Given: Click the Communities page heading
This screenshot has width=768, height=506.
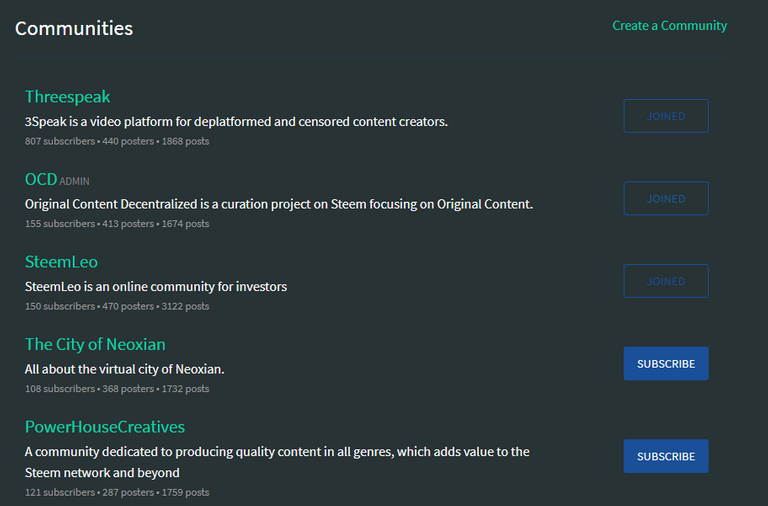Looking at the screenshot, I should coord(74,28).
